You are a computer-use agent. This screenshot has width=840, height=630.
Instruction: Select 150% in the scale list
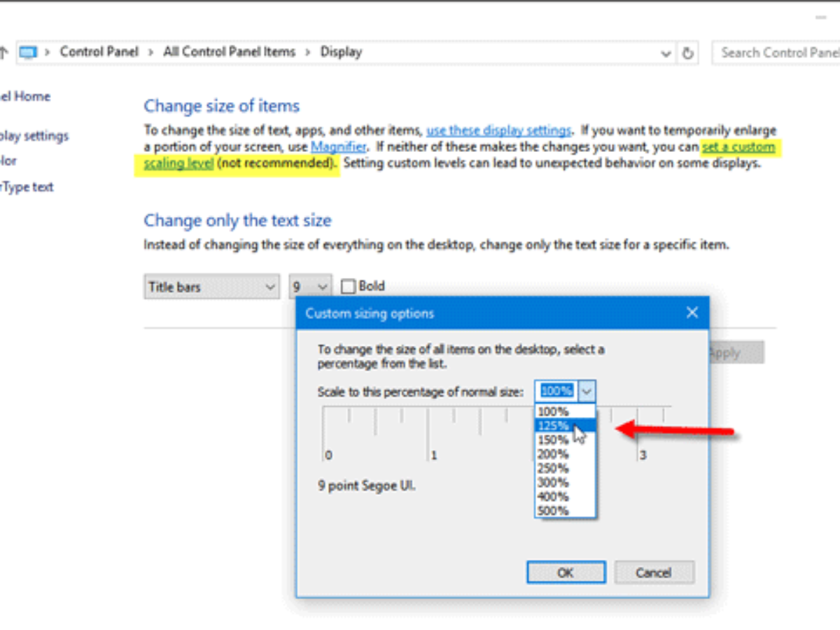[x=565, y=440]
